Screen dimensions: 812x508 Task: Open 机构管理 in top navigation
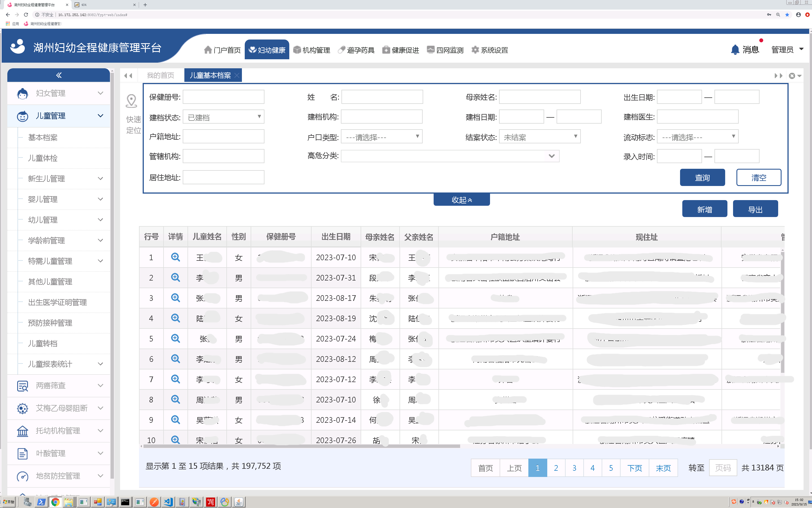[x=311, y=50]
